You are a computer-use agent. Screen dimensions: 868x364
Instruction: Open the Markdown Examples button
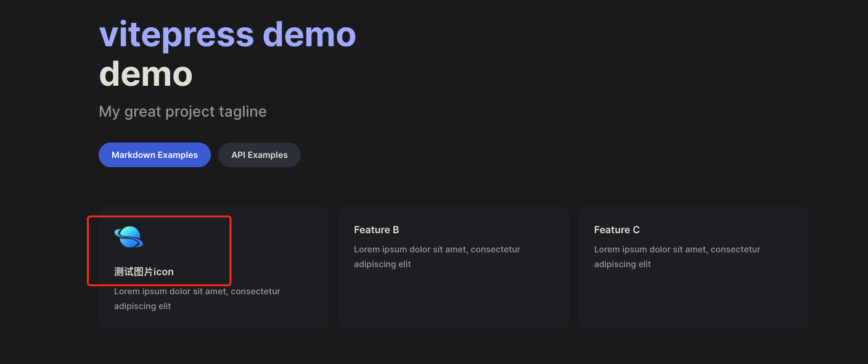pos(155,155)
